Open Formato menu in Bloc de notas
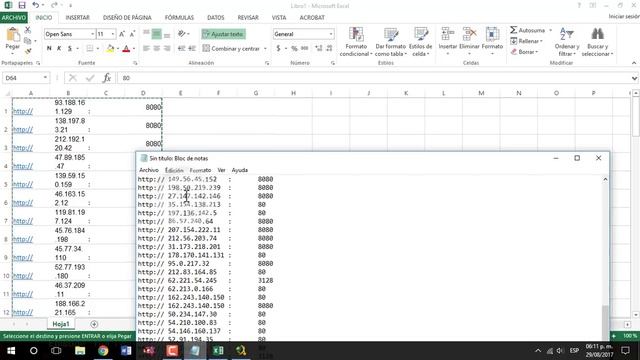The width and height of the screenshot is (640, 360). coord(200,170)
